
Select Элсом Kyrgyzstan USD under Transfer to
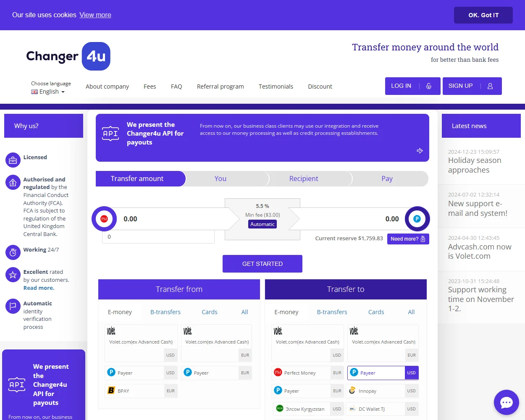[x=307, y=409]
